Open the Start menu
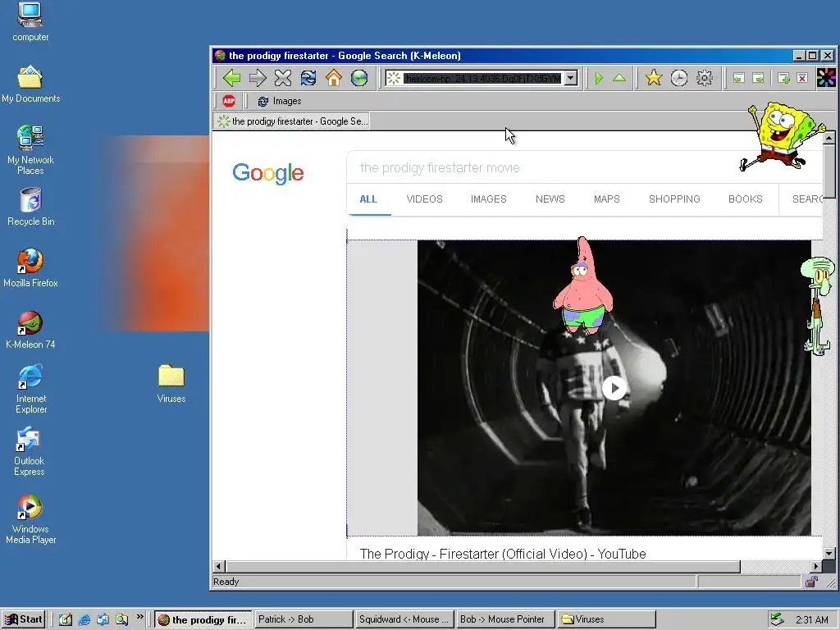This screenshot has height=630, width=840. tap(23, 619)
